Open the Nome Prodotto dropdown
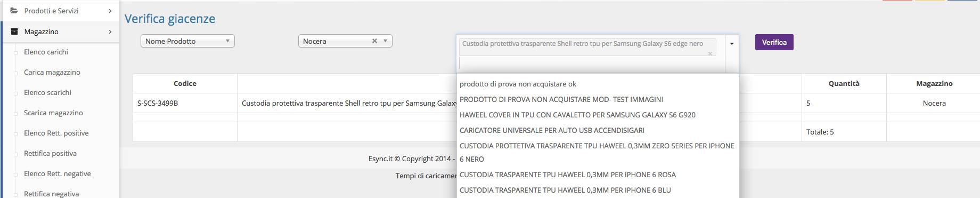980x198 pixels. pos(187,41)
